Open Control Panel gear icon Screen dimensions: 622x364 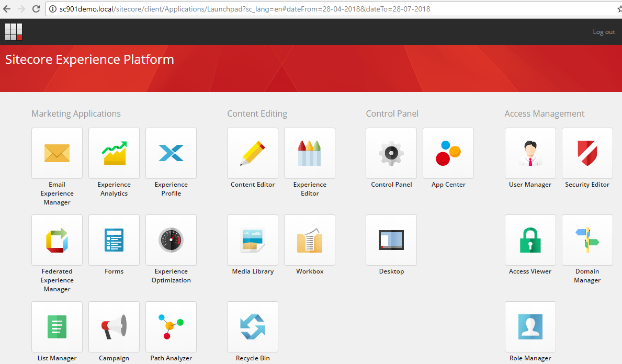[391, 153]
